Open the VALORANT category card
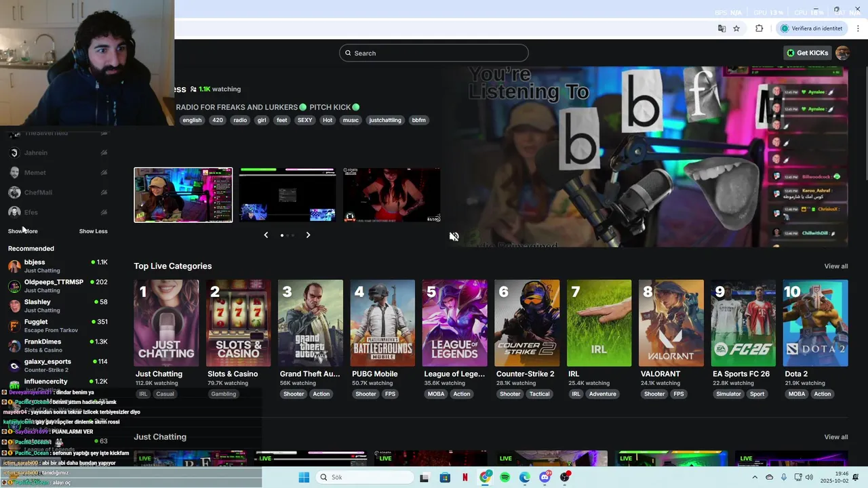The image size is (868, 488). click(671, 323)
